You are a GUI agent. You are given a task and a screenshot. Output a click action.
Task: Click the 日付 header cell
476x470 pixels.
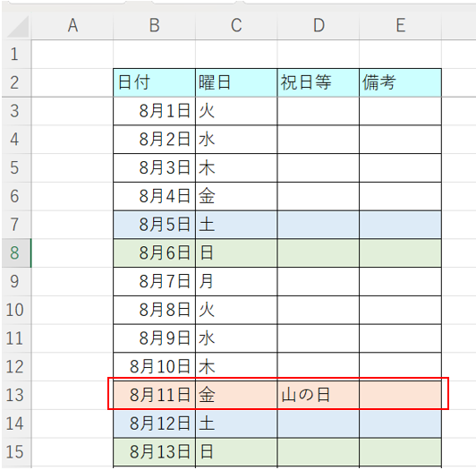(154, 83)
